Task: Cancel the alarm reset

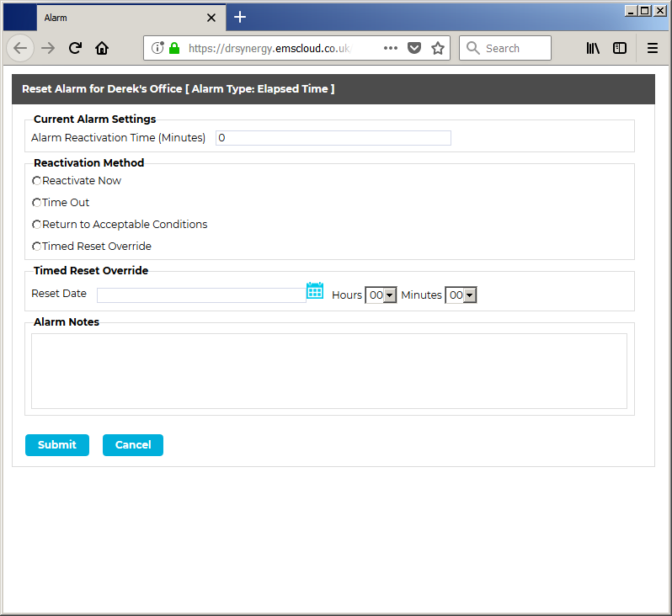Action: point(132,445)
